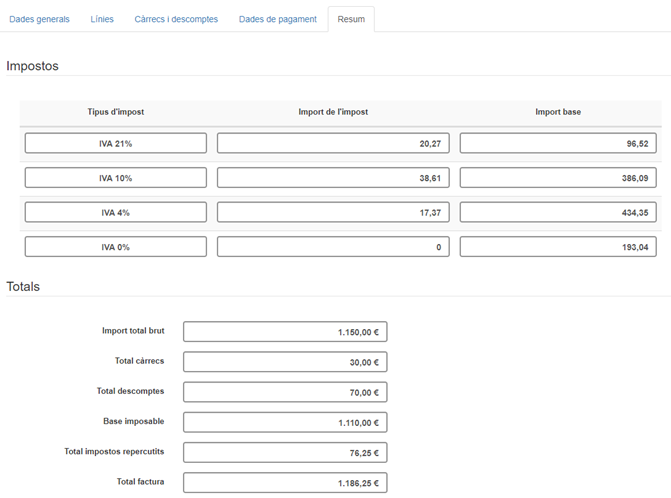
Task: Click the Tipus d'impost column header
Action: (116, 112)
